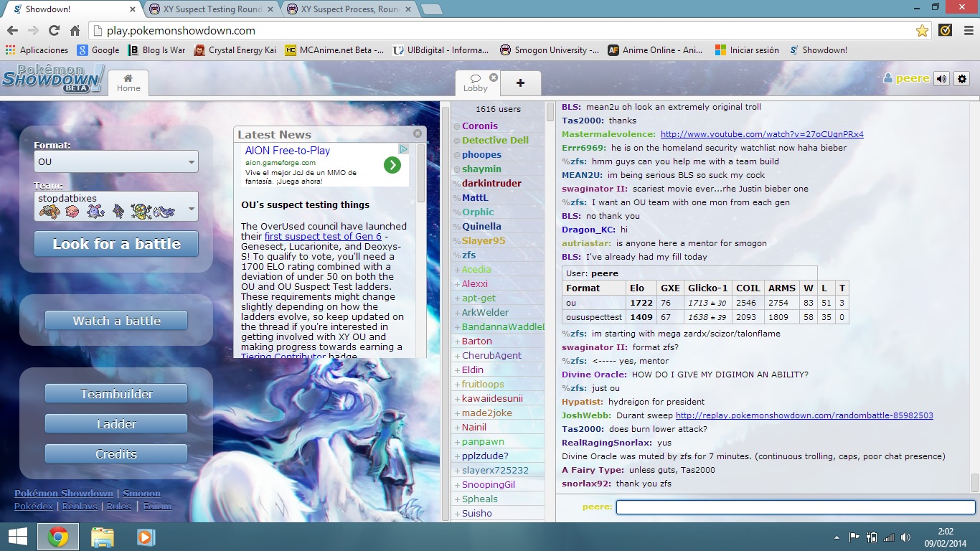This screenshot has width=980, height=551.
Task: Reload the page with refresh icon
Action: pyautogui.click(x=54, y=31)
